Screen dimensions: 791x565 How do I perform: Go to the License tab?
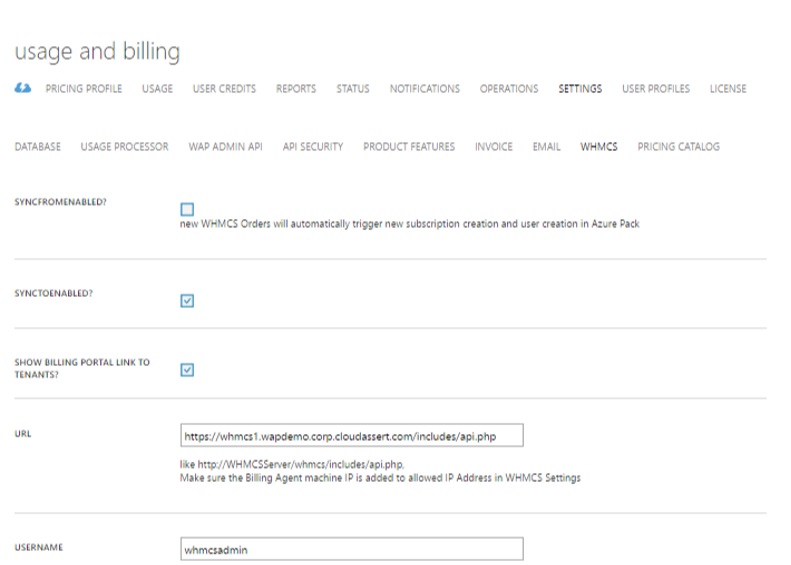click(x=728, y=89)
